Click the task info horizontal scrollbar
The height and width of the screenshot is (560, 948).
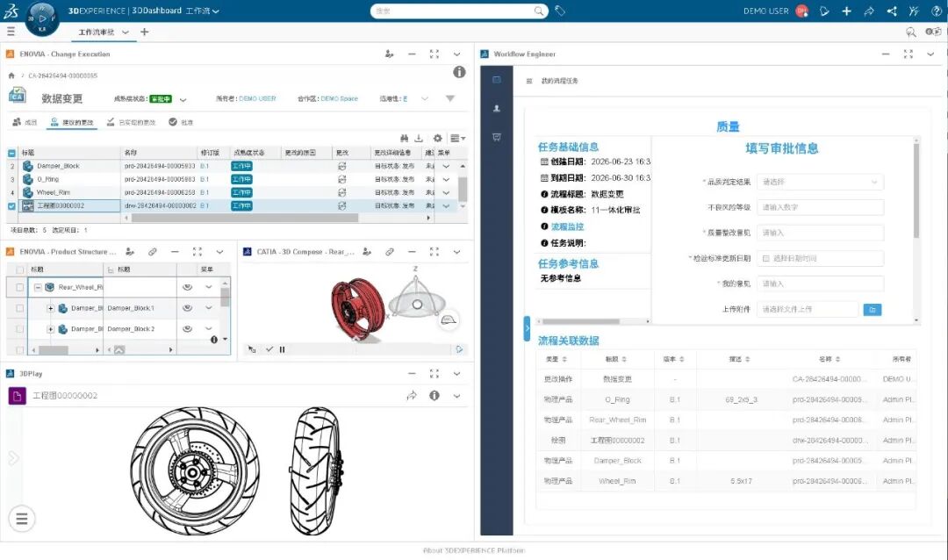[580, 321]
